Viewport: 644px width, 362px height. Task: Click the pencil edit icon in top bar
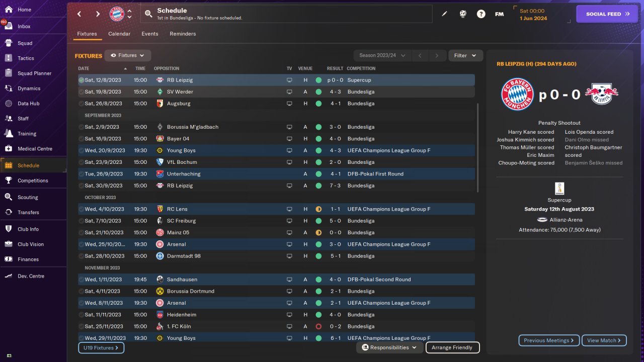(x=444, y=14)
